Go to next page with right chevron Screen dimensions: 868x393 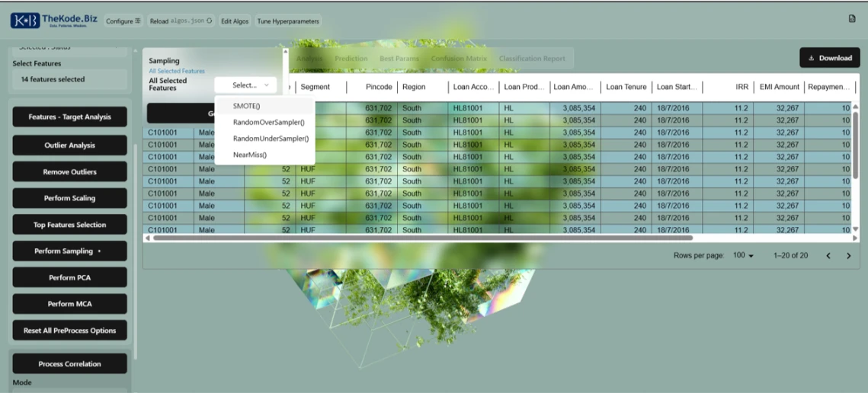pos(848,256)
